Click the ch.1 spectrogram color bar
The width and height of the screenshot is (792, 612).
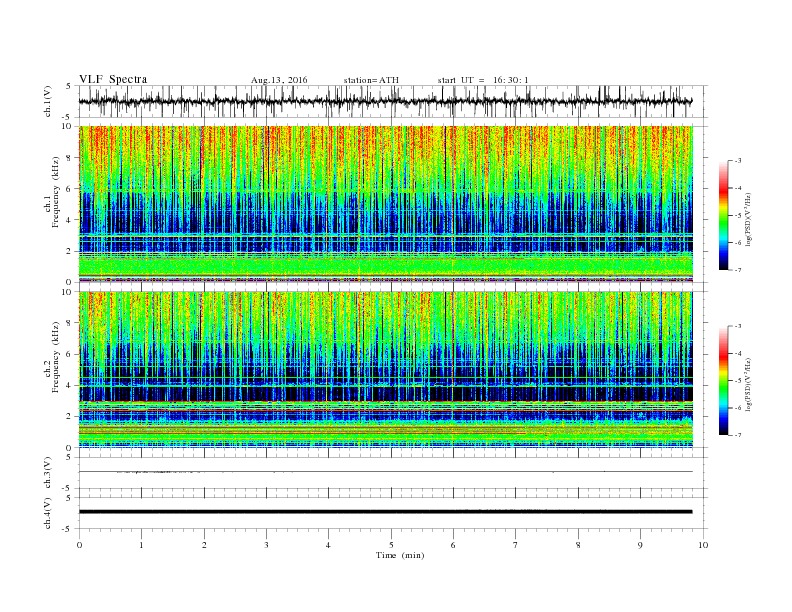point(723,215)
